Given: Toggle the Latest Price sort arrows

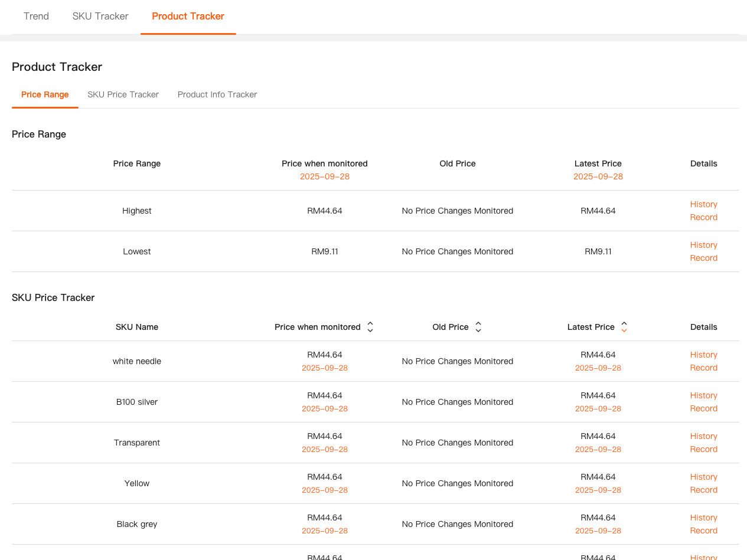Looking at the screenshot, I should click(624, 327).
